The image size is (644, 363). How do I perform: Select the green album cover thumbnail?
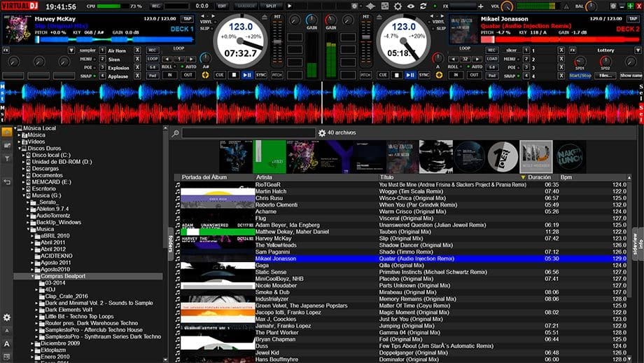click(269, 157)
